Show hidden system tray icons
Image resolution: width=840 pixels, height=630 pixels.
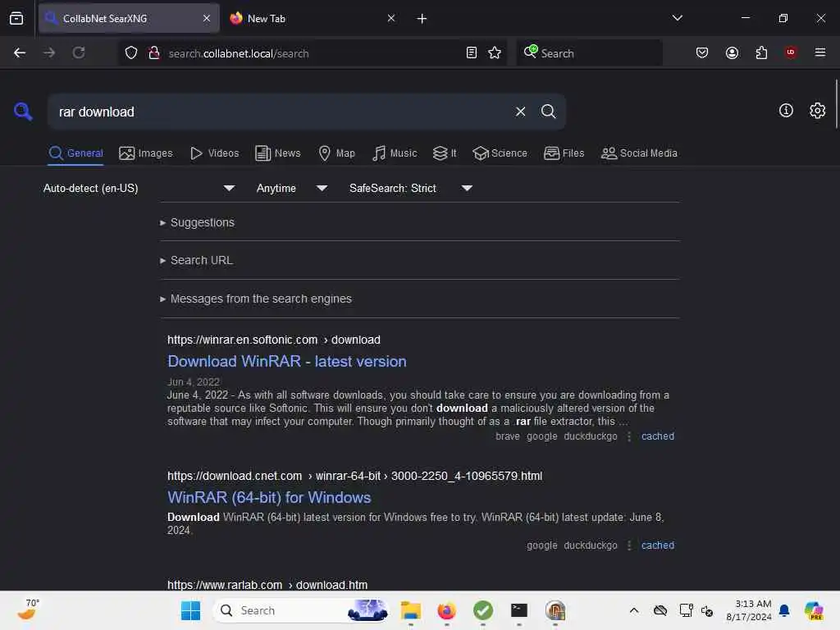click(634, 610)
